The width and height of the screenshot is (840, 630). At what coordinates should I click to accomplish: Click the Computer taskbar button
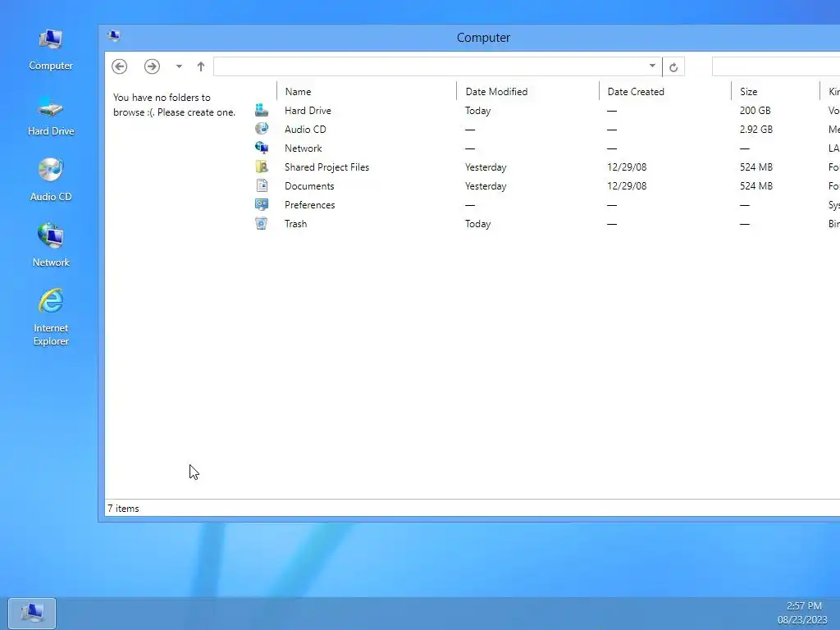point(32,614)
